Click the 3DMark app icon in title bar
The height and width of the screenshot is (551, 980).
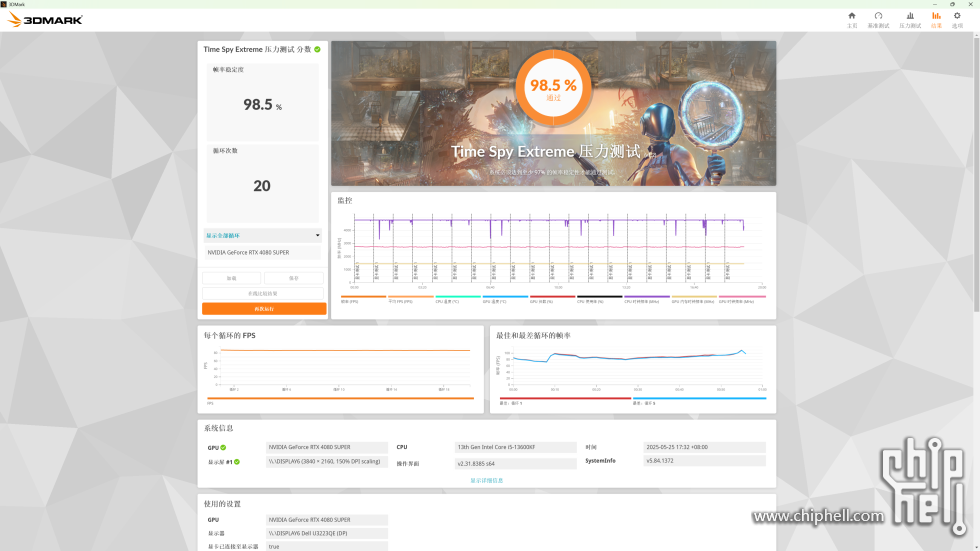coord(4,4)
